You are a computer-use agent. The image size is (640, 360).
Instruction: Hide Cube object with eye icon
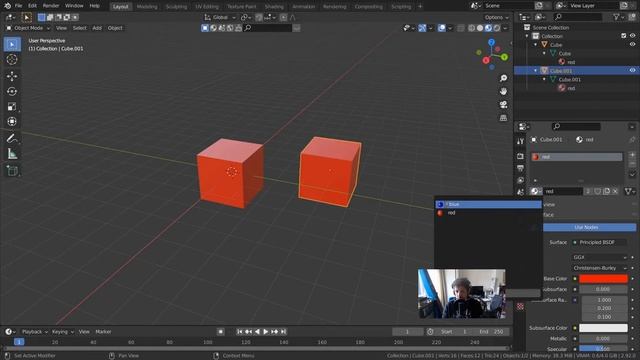pos(632,44)
